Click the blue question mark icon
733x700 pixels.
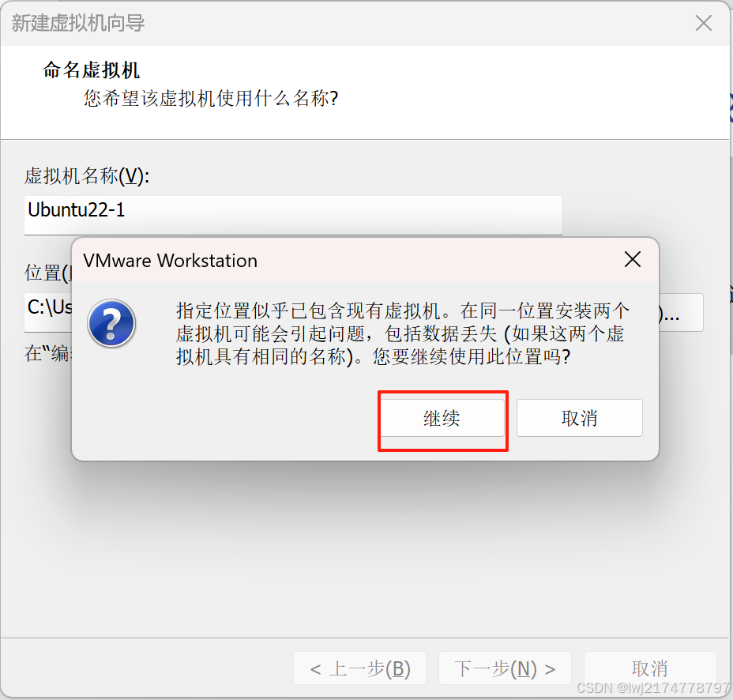[111, 323]
